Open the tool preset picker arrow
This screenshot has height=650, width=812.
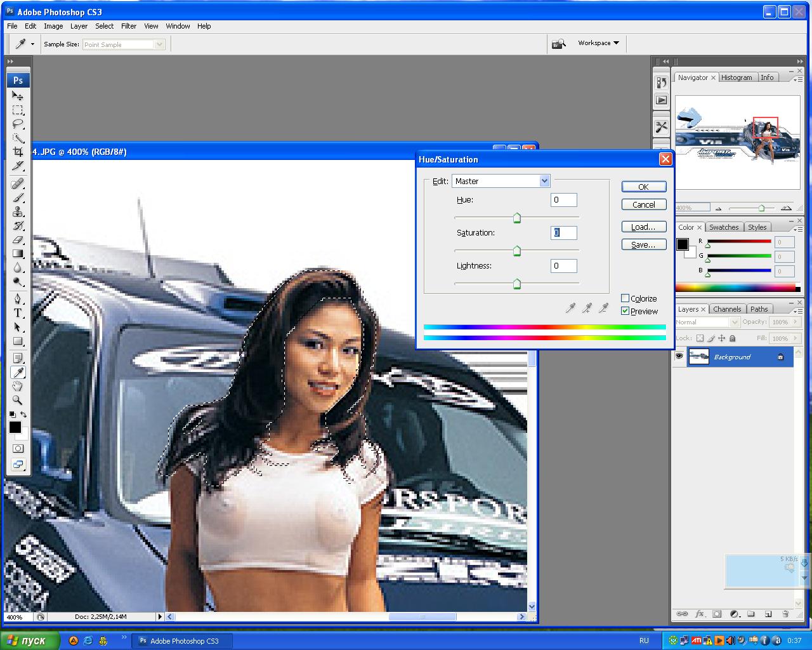pyautogui.click(x=32, y=44)
